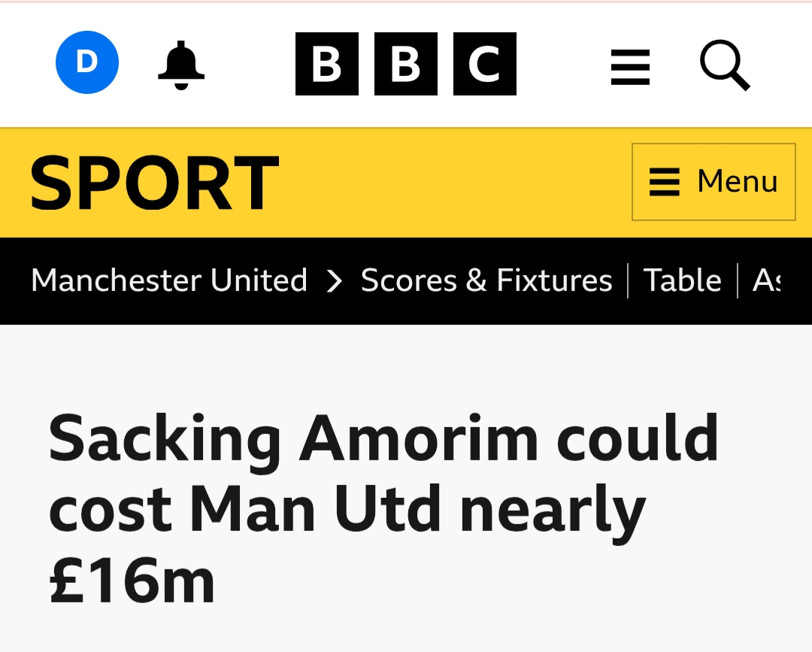The height and width of the screenshot is (652, 812).
Task: Click the C block of BBC logo
Action: [x=485, y=64]
